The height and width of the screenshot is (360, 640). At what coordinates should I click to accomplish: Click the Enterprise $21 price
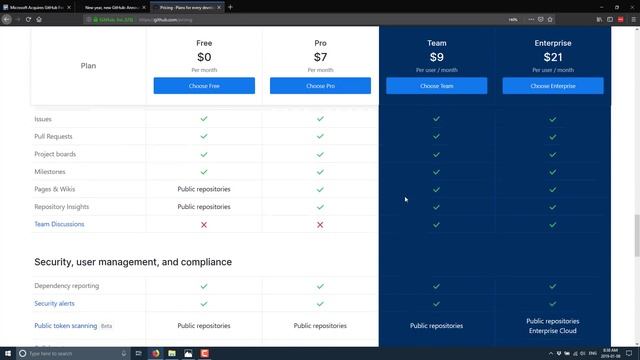point(553,57)
